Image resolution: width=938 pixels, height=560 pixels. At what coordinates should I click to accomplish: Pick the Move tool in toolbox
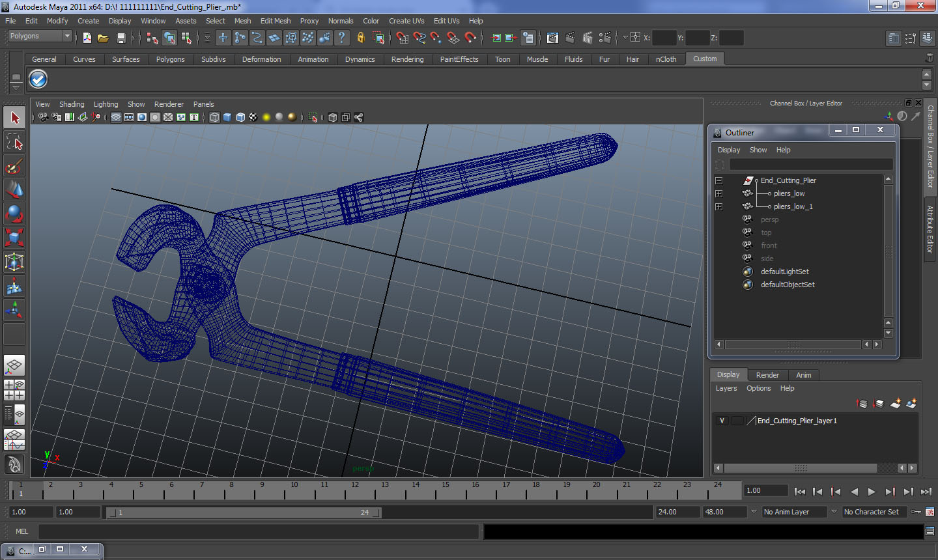pyautogui.click(x=14, y=189)
